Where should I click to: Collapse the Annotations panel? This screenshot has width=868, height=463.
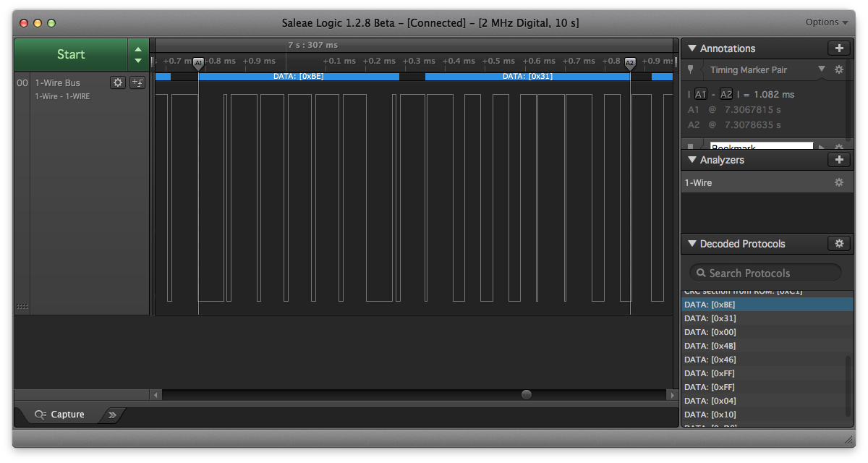pyautogui.click(x=692, y=48)
